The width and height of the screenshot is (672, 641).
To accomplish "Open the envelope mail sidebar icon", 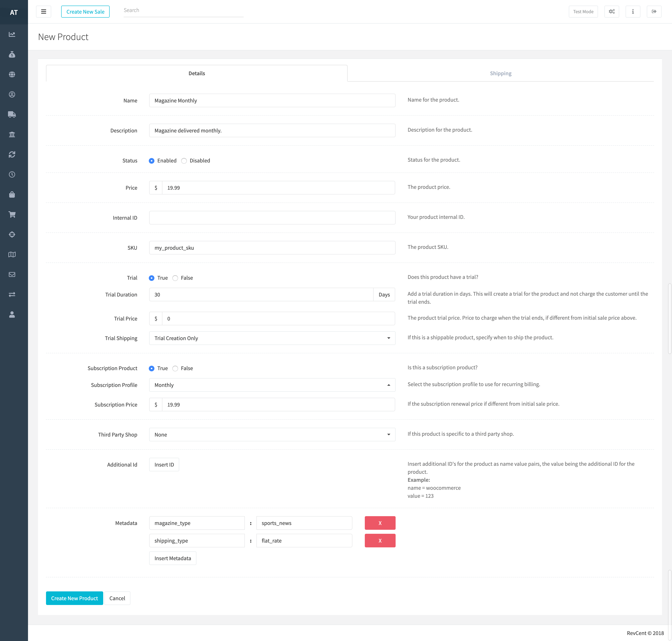I will point(12,274).
